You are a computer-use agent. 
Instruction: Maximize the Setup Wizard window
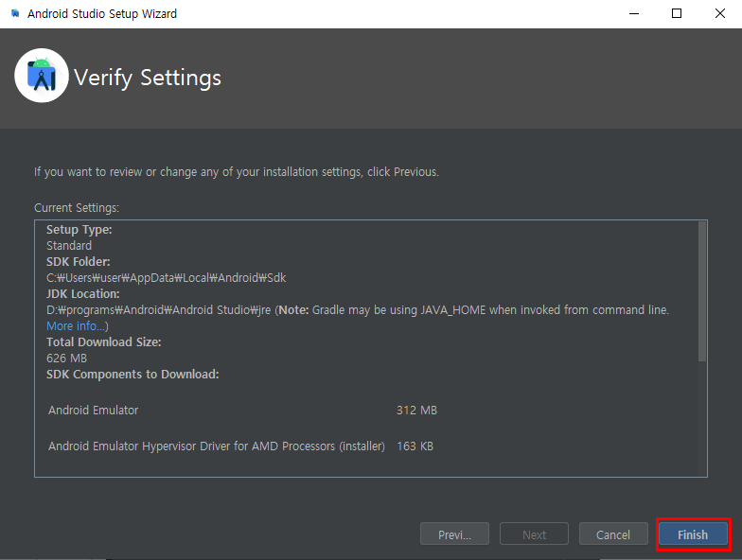coord(677,13)
